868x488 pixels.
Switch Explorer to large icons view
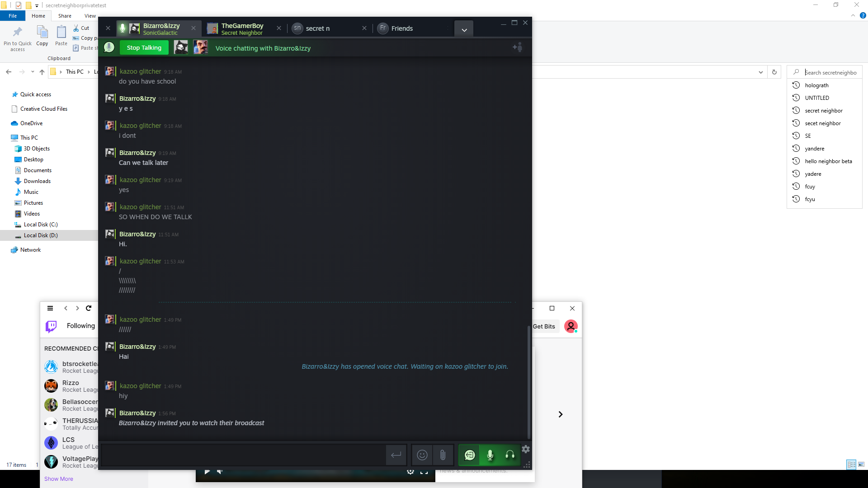[861, 465]
